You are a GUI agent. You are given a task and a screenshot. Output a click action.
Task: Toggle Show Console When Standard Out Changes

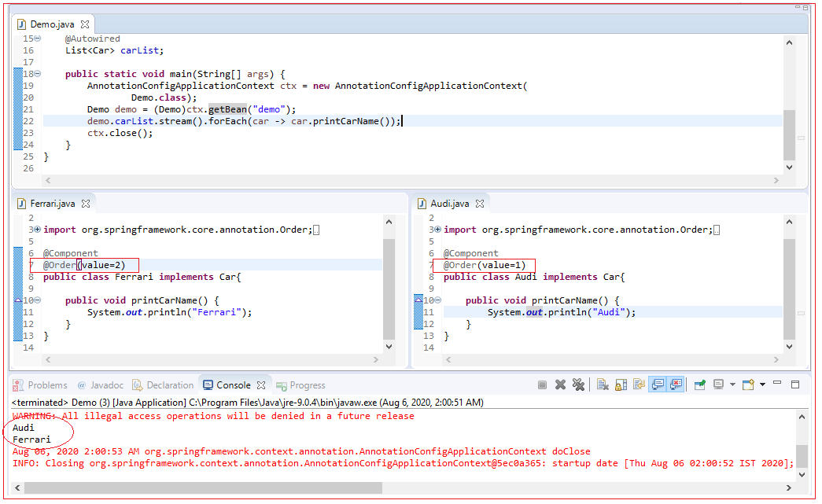coord(658,385)
